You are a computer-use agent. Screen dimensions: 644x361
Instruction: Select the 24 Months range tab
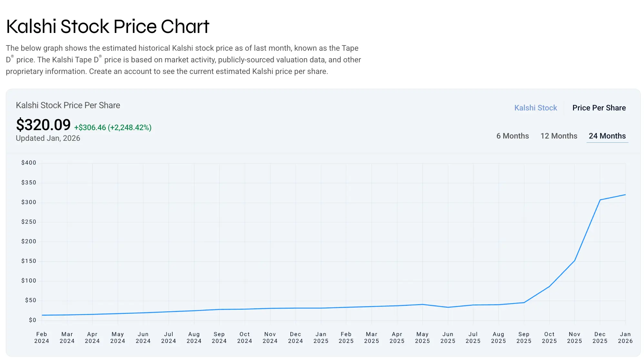click(x=607, y=136)
